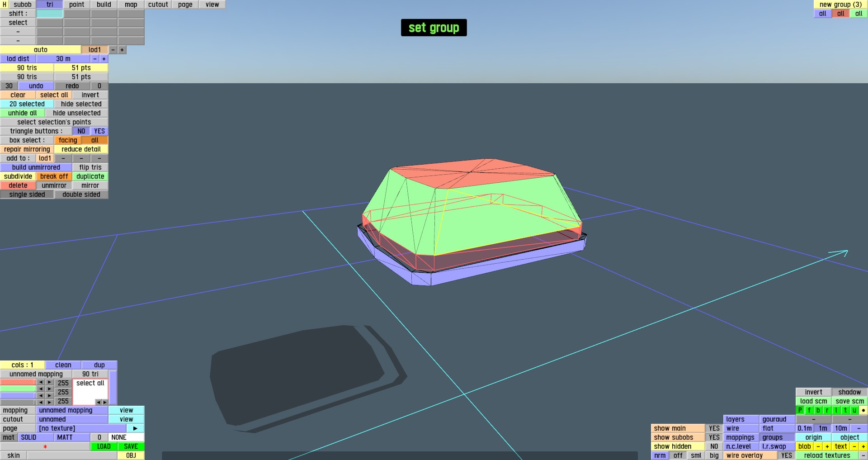The width and height of the screenshot is (868, 460).
Task: Set triangle buttons to YES
Action: tap(99, 131)
